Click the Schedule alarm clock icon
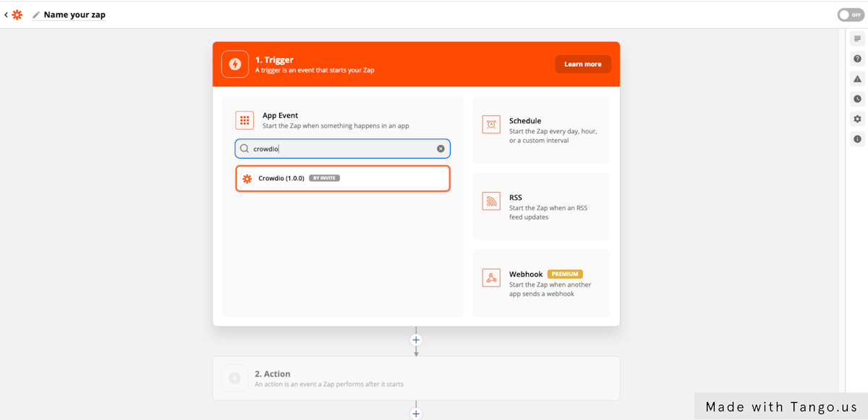This screenshot has width=868, height=420. pos(491,125)
